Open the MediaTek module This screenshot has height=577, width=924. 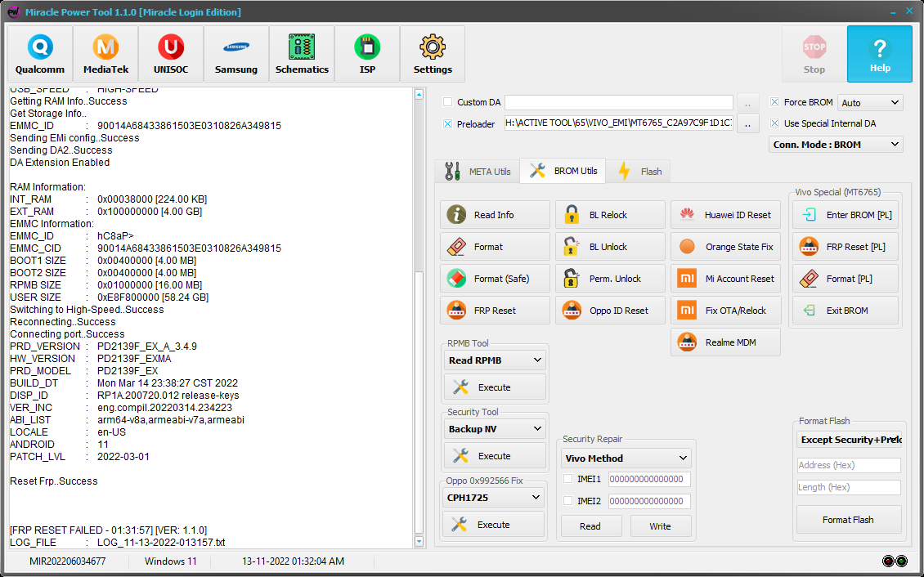(105, 54)
